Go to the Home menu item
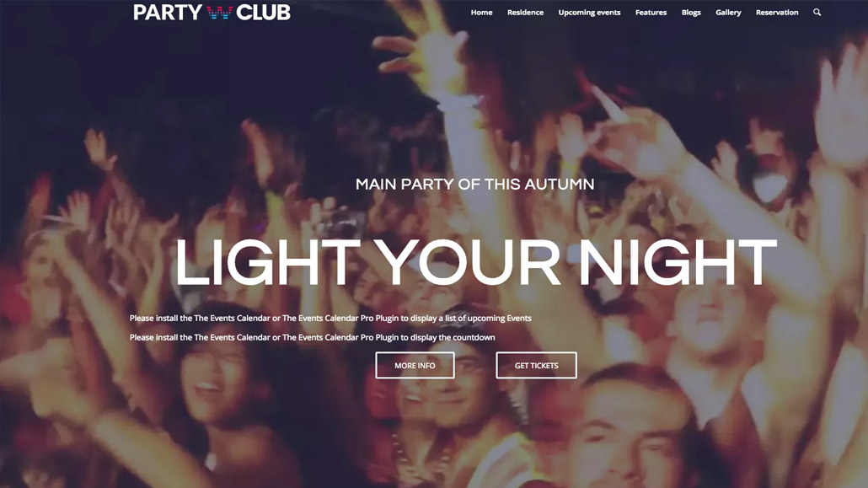The image size is (868, 488). pyautogui.click(x=481, y=12)
